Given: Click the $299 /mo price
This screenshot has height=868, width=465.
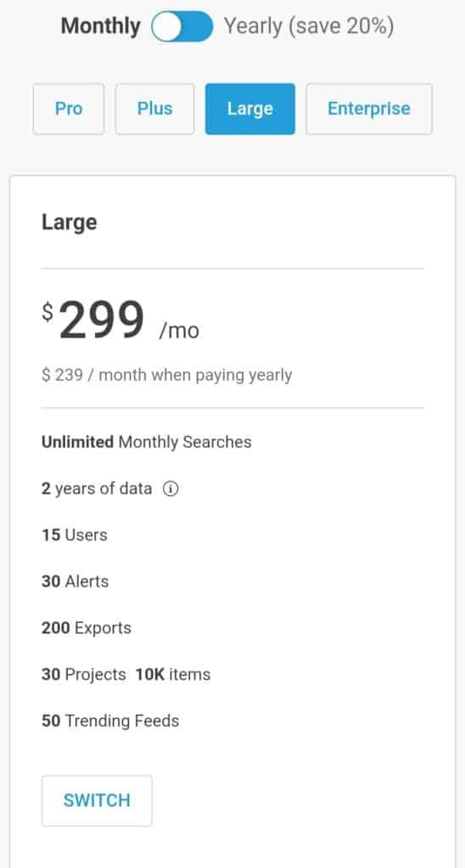Looking at the screenshot, I should pyautogui.click(x=120, y=321).
